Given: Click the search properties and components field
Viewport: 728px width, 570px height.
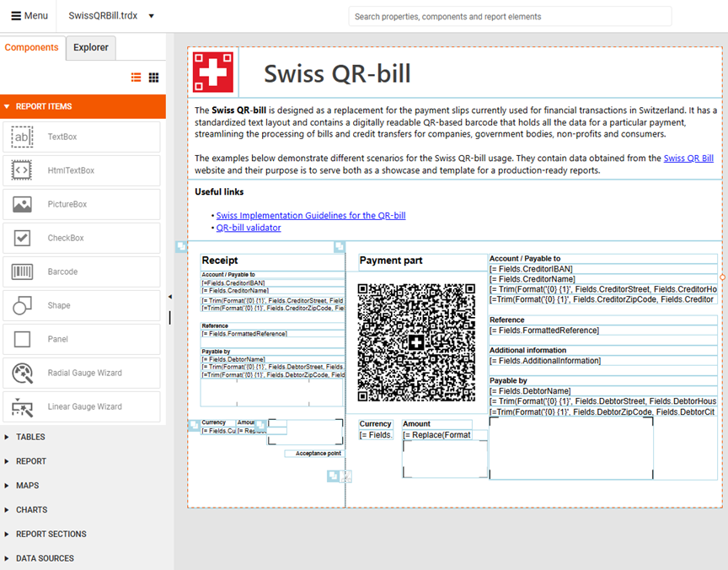Looking at the screenshot, I should click(x=510, y=16).
